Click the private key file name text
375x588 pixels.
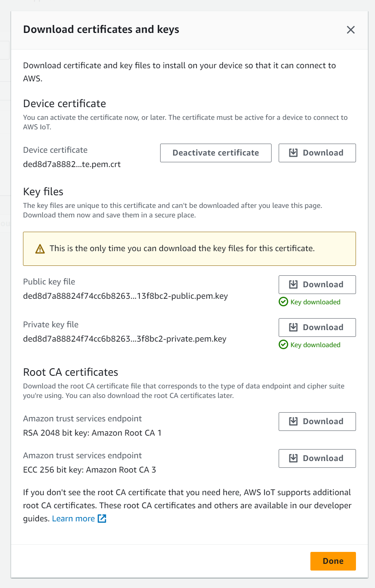pos(124,339)
